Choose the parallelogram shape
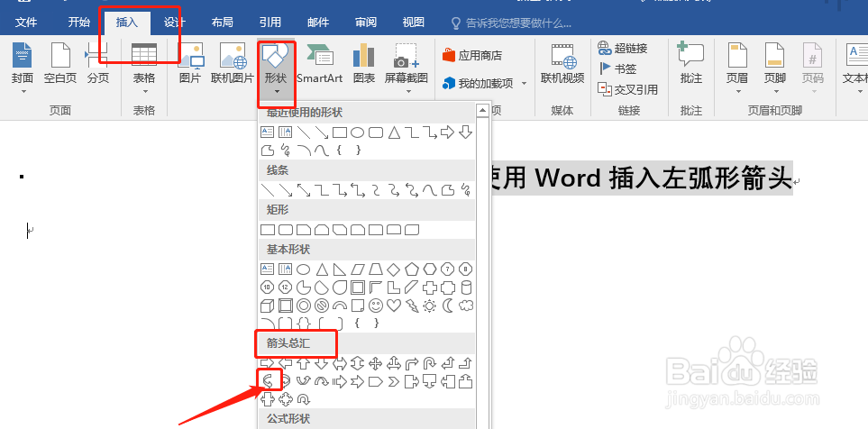The height and width of the screenshot is (429, 868). coord(357,269)
